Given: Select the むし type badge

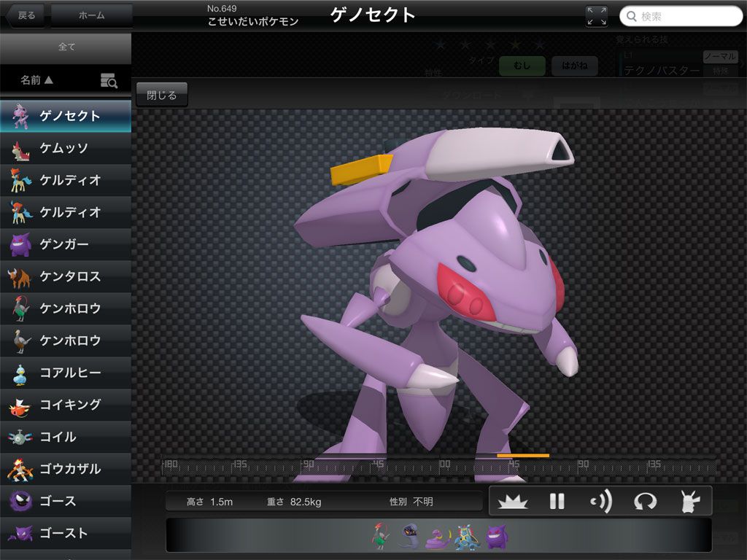Looking at the screenshot, I should tap(522, 66).
